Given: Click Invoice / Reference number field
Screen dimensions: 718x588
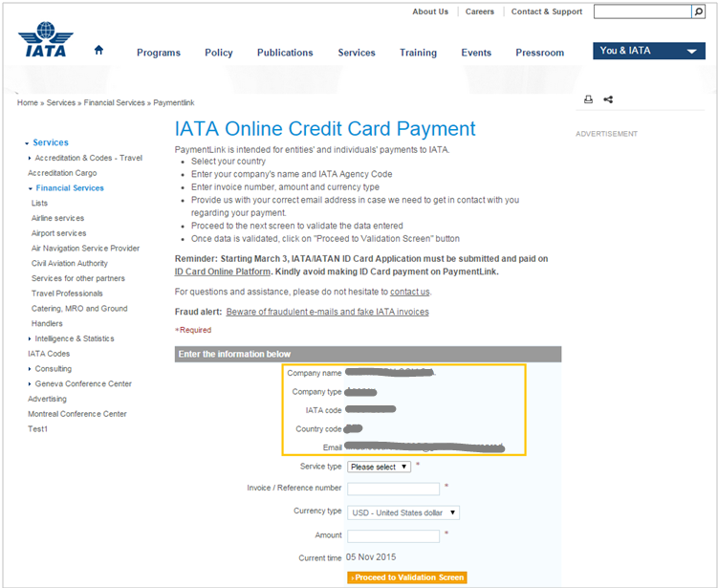Looking at the screenshot, I should click(x=393, y=489).
